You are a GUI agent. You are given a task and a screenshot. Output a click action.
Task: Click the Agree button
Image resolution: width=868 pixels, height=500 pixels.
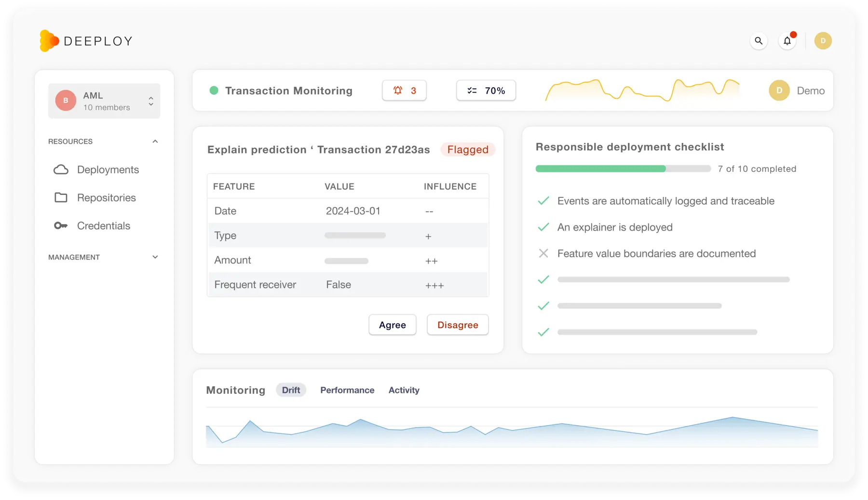pos(393,325)
